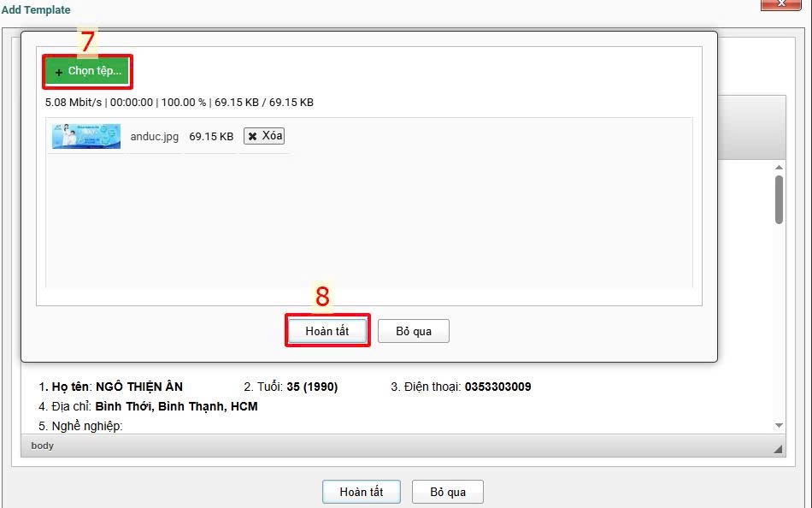Confirm the upload with Hoàn tất in the file dialog
Viewport: 812px width, 508px height.
point(327,331)
